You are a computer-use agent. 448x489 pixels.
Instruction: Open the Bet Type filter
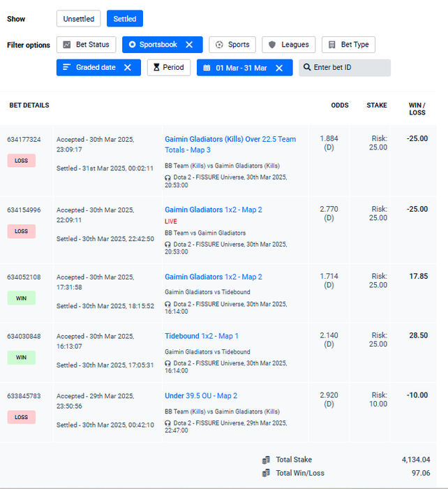point(348,45)
